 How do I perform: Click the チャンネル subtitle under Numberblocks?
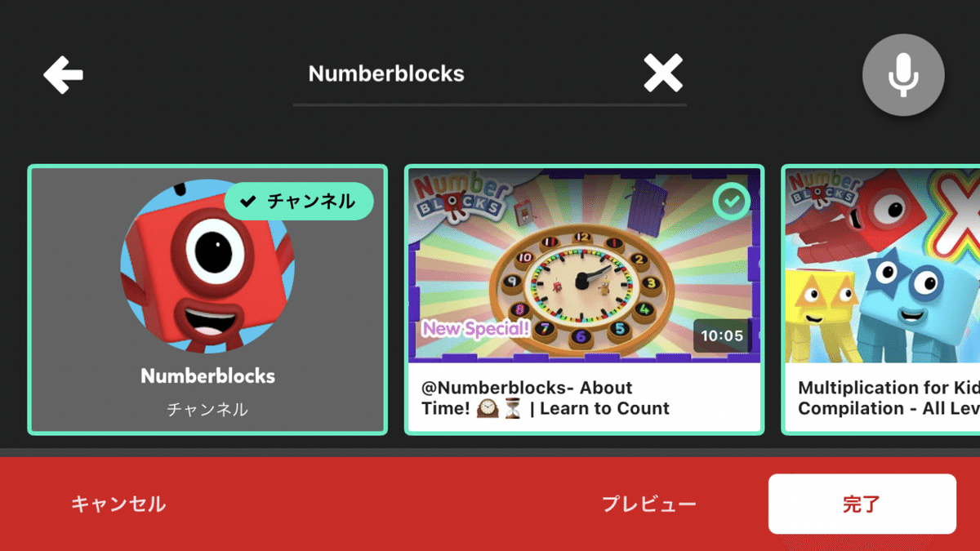(x=207, y=410)
